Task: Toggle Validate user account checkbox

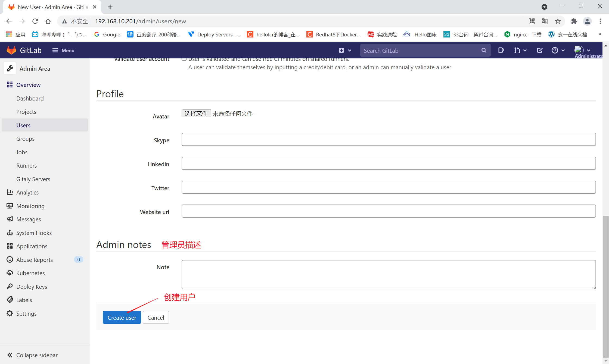Action: coord(184,59)
